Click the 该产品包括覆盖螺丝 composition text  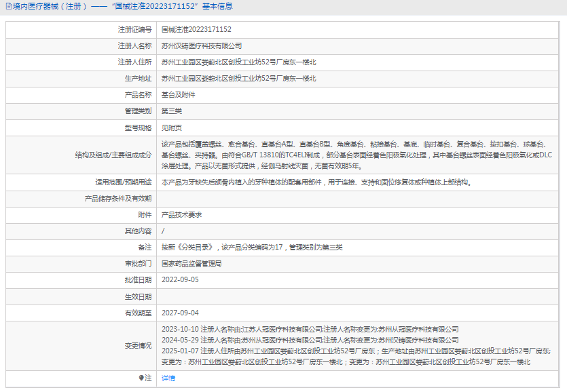pos(357,155)
